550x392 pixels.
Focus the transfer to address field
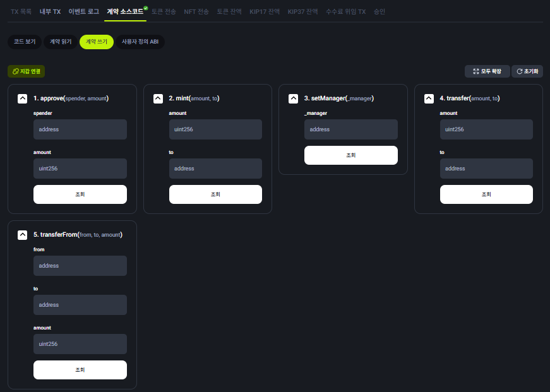tap(486, 169)
